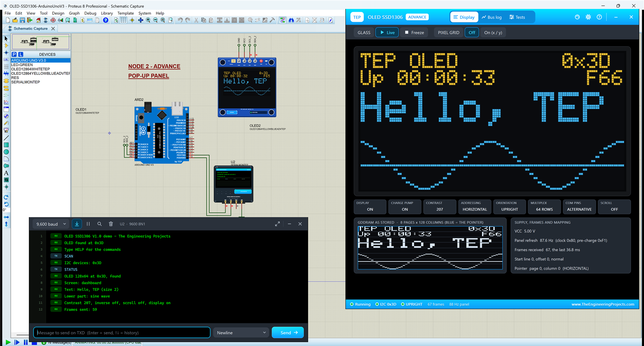Set pixel grid to Off
Screen dimensions: 644x346
tap(472, 33)
